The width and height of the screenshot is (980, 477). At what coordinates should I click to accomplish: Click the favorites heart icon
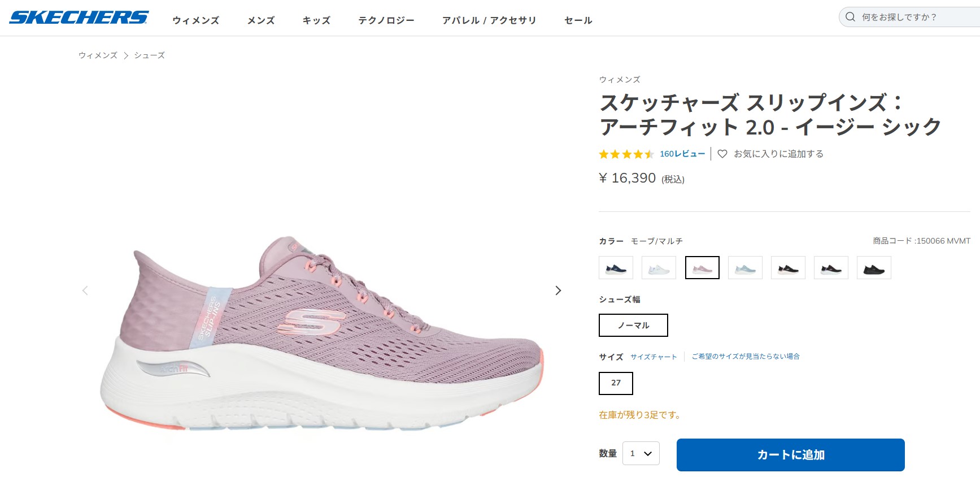point(722,154)
